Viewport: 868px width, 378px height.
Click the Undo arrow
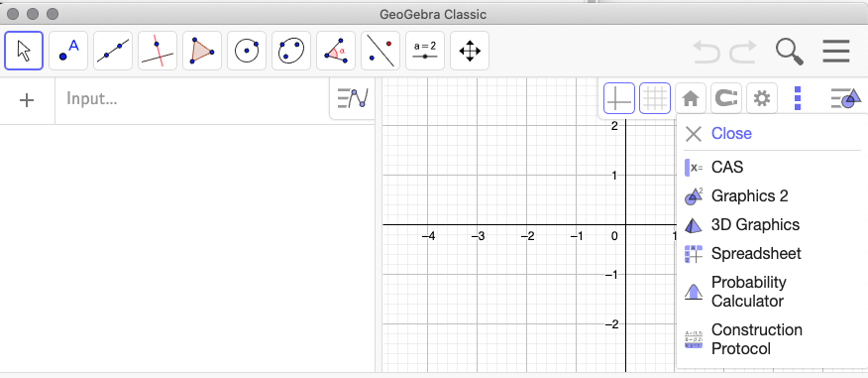tap(706, 52)
